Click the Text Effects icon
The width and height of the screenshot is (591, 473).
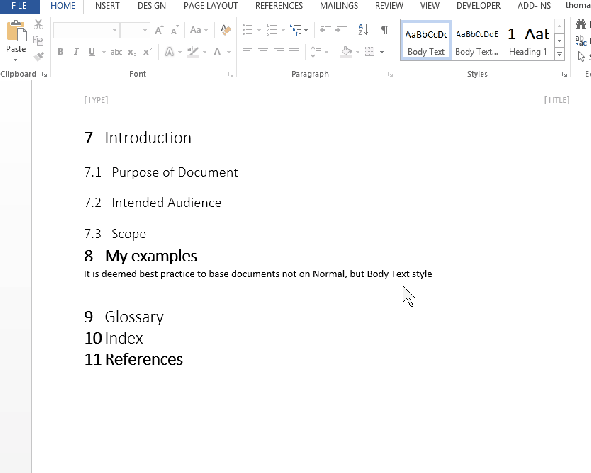coord(169,52)
